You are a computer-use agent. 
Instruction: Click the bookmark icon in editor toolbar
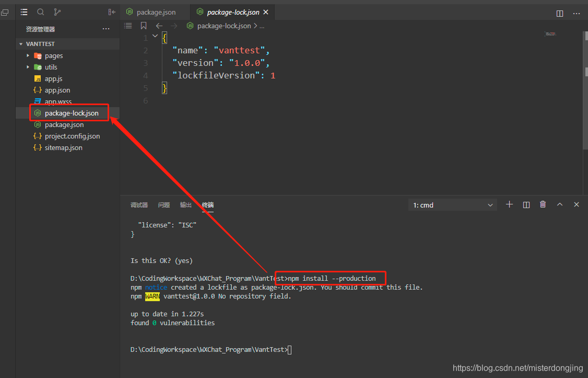(x=144, y=26)
